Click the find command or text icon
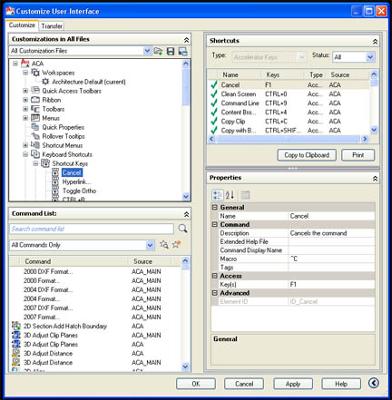 click(x=164, y=245)
